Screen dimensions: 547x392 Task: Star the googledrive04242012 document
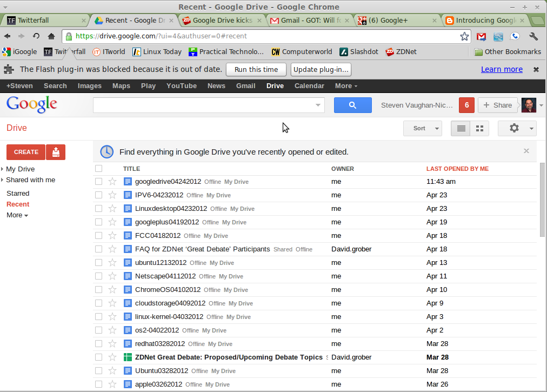pyautogui.click(x=112, y=182)
